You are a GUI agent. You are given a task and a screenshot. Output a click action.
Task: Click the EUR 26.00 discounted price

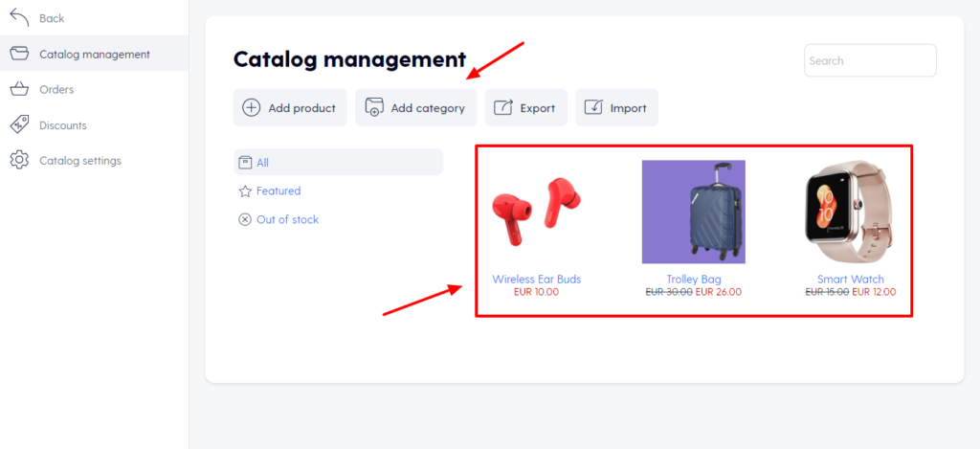pos(718,291)
